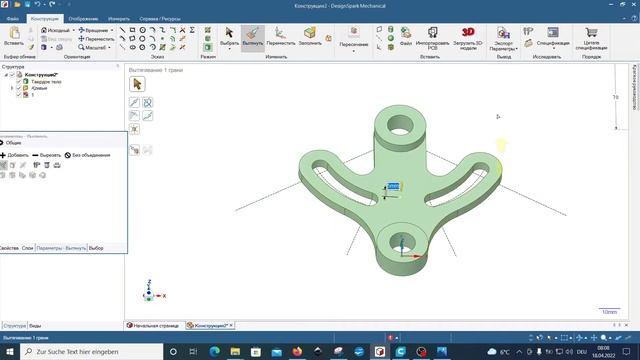Switch to the Отображение ribbon tab
640x360 pixels.
point(83,19)
